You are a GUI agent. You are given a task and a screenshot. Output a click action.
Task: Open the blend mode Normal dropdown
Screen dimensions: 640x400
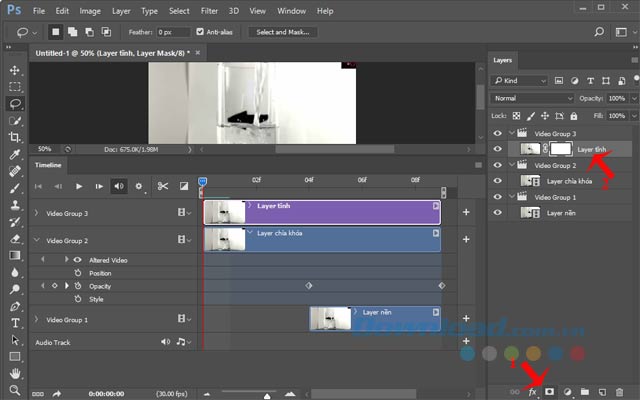(x=532, y=99)
